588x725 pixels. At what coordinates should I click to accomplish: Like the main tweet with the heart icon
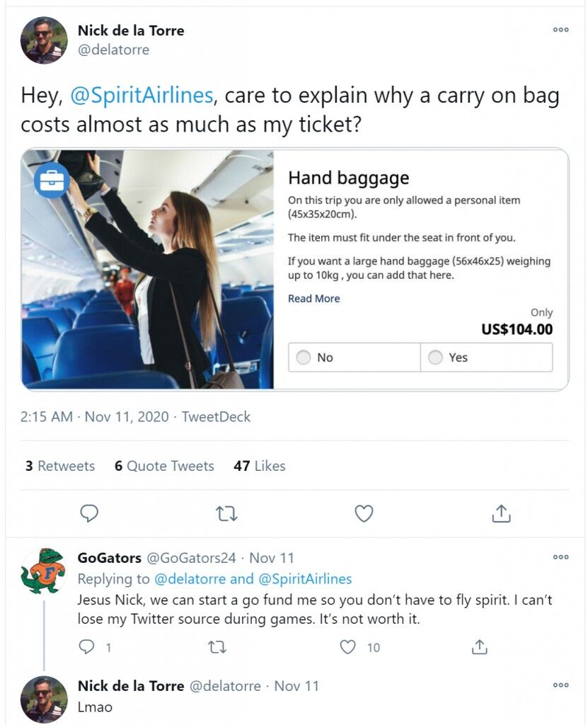coord(364,514)
